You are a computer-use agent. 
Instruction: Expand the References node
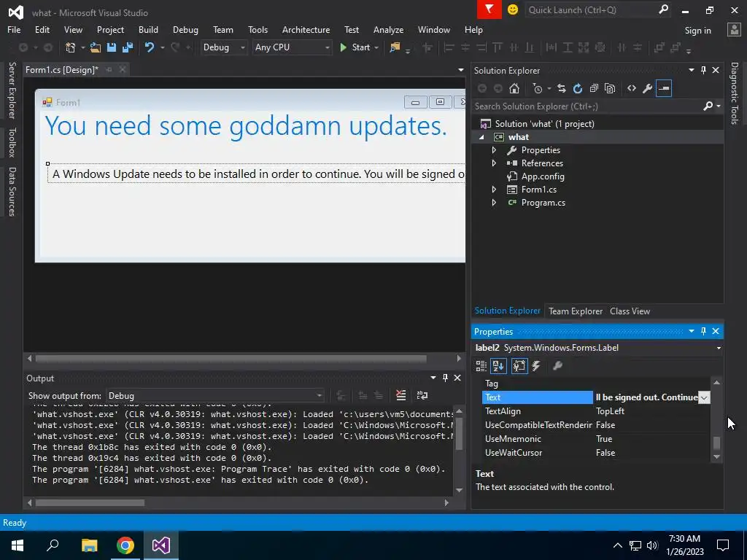point(494,163)
